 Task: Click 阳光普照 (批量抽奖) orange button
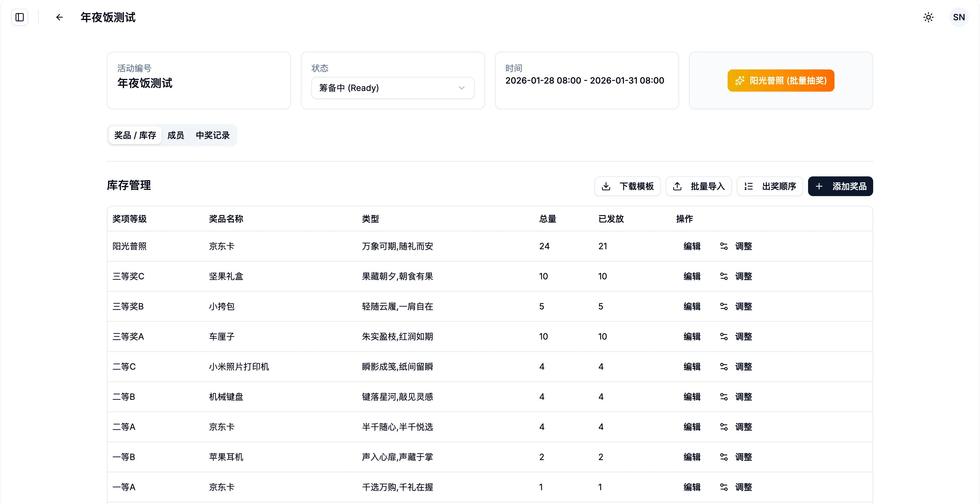point(781,80)
